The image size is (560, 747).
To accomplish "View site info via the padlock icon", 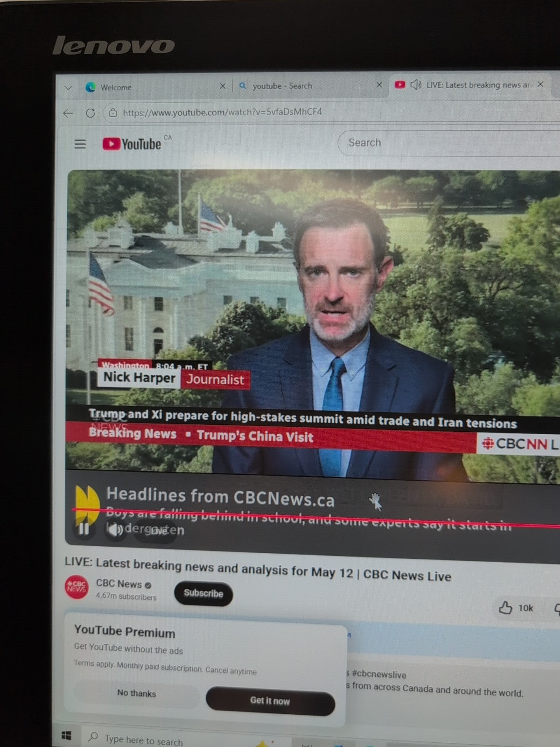I will (x=112, y=113).
